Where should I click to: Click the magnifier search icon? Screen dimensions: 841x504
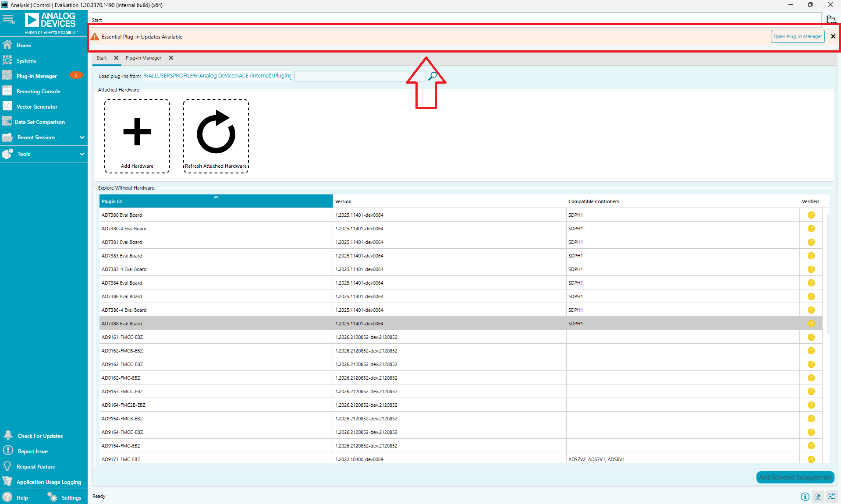point(433,76)
